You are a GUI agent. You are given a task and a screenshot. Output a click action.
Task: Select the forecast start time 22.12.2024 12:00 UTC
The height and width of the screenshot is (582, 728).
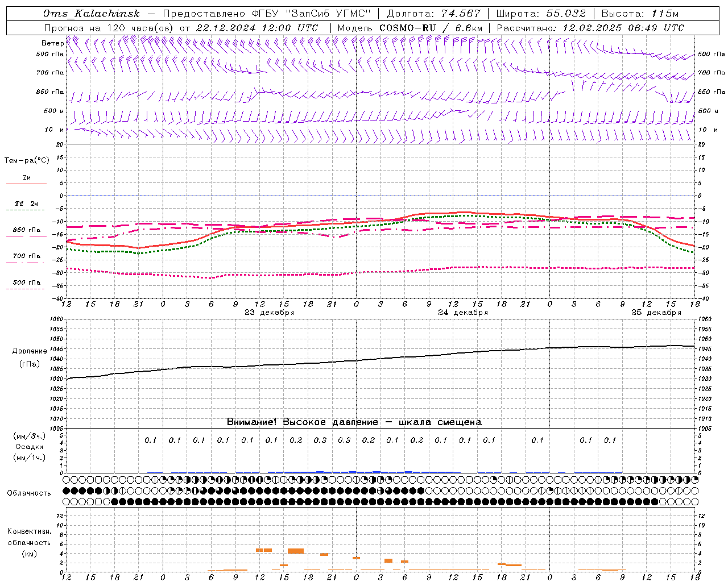257,28
